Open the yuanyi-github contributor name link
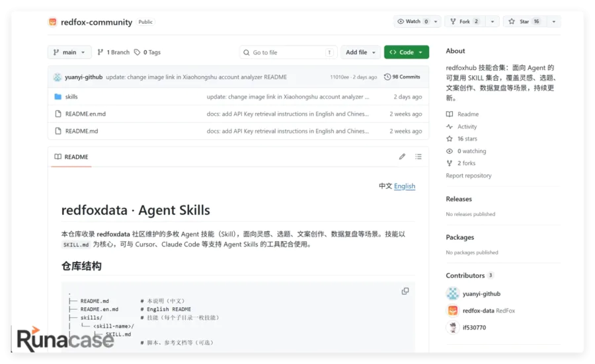The width and height of the screenshot is (595, 364). (481, 294)
